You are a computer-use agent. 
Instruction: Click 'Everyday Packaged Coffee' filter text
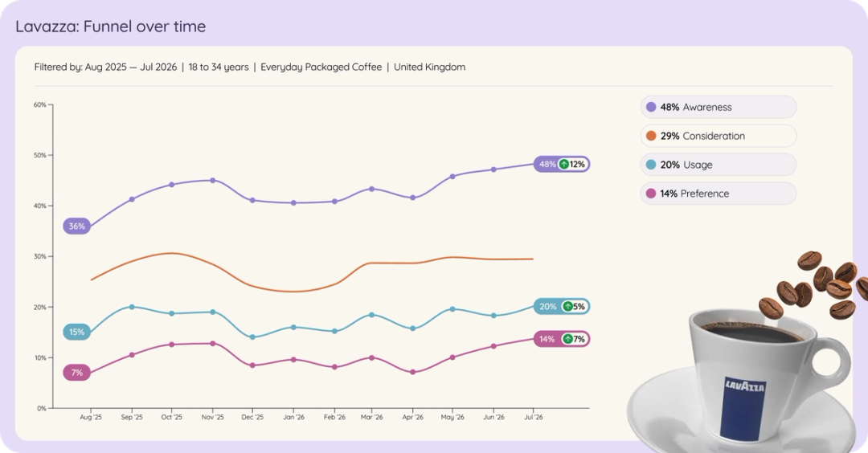(x=321, y=67)
